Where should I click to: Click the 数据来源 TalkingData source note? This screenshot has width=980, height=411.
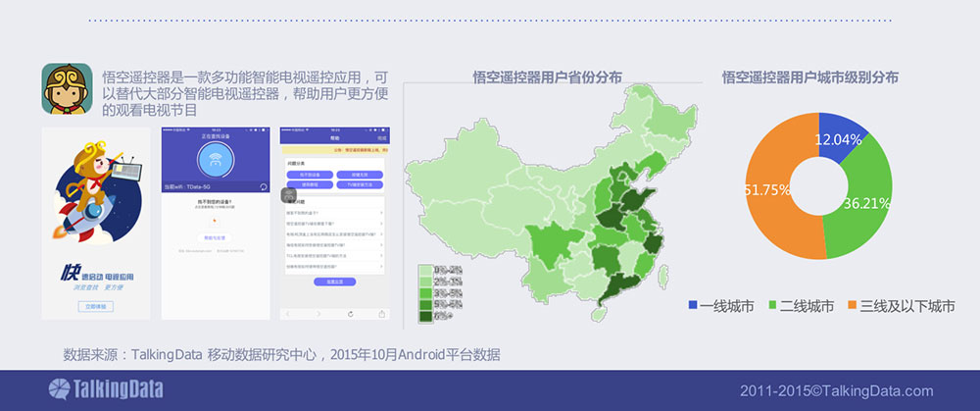click(x=281, y=355)
